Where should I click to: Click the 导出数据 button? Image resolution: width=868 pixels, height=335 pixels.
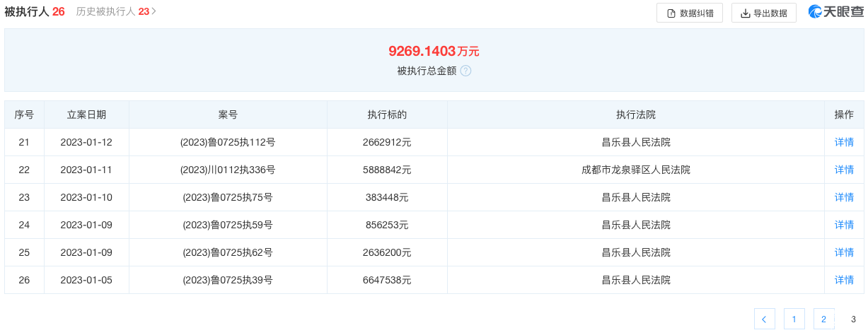763,13
